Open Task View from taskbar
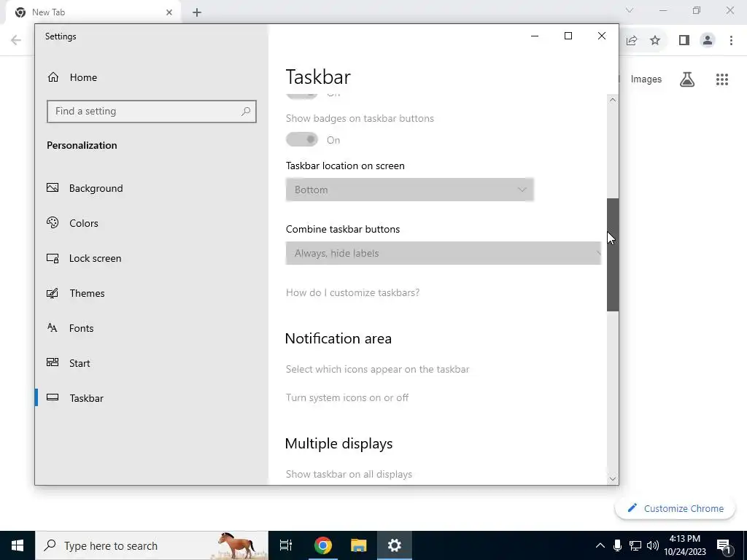 (286, 545)
